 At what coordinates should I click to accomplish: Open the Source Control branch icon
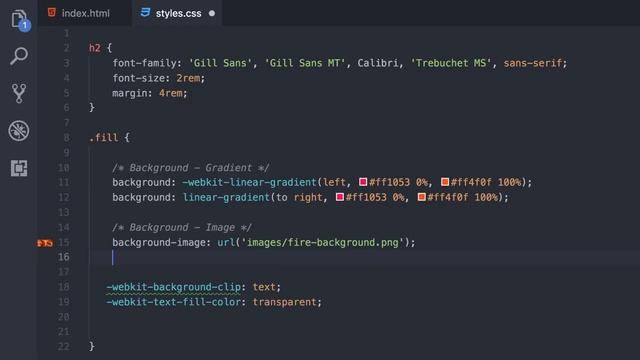[19, 93]
